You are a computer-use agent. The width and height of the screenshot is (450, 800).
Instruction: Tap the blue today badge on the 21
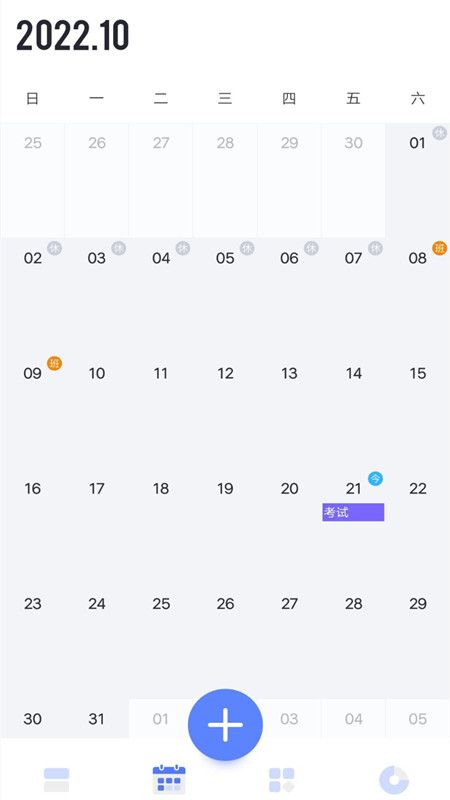(x=375, y=479)
